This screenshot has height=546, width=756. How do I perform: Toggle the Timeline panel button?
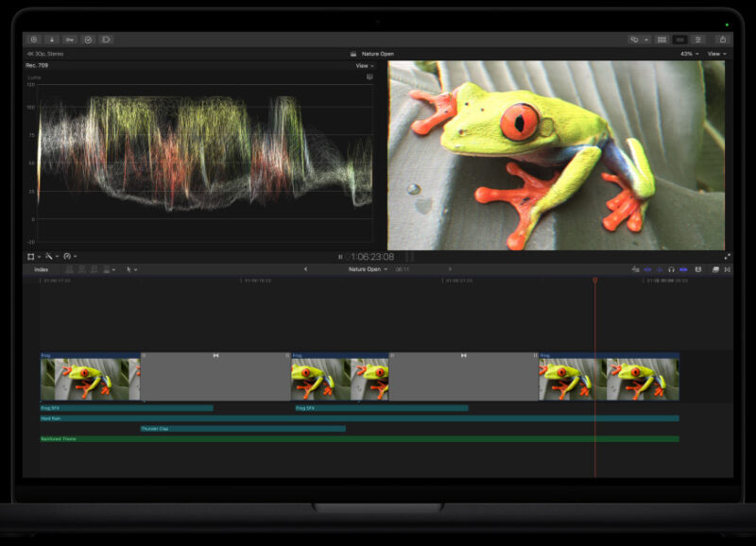point(679,40)
